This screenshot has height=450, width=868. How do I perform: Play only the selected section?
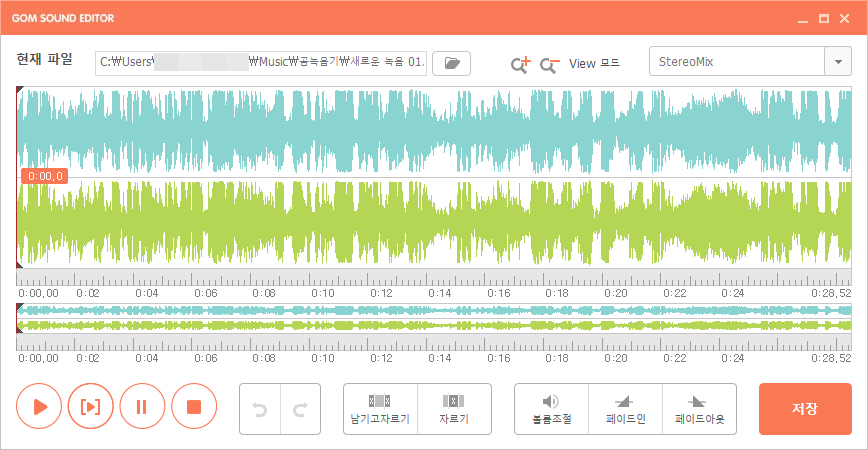coord(91,407)
